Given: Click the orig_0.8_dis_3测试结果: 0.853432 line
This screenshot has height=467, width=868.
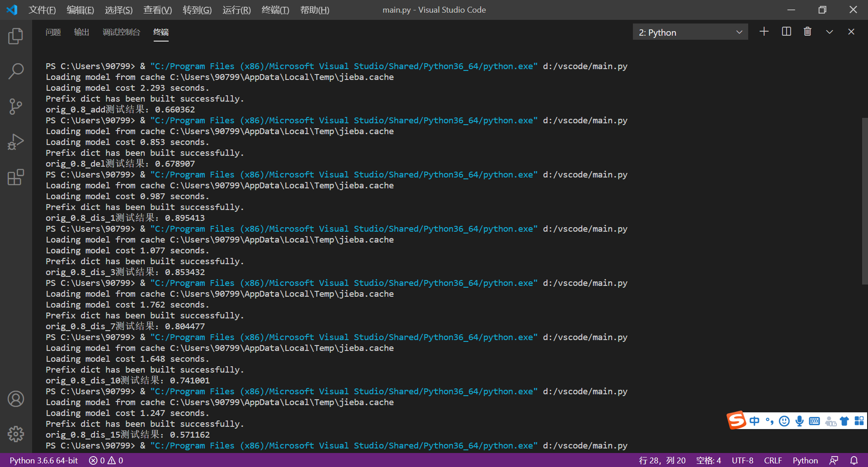Looking at the screenshot, I should pos(125,272).
